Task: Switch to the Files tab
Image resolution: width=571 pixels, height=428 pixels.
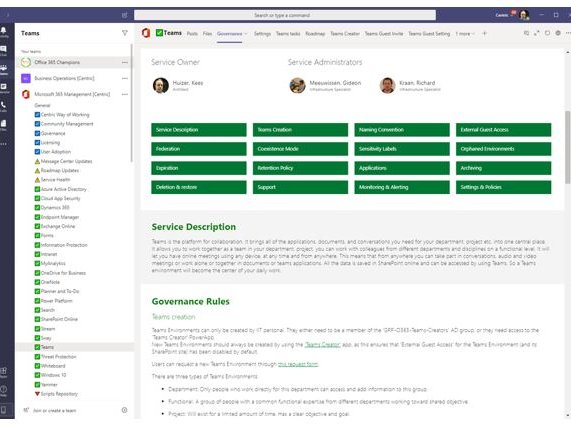Action: point(207,34)
